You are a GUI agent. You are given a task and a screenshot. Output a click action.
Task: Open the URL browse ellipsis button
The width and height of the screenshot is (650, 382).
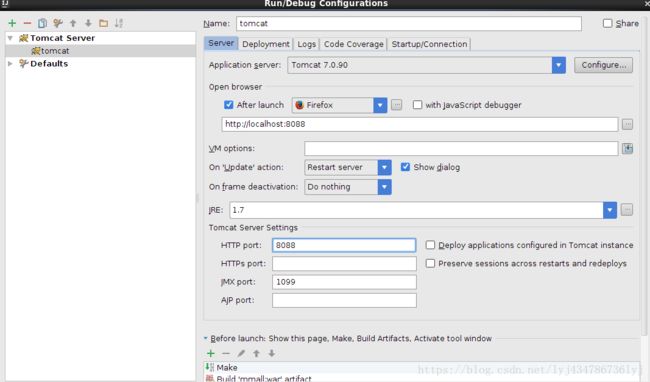click(x=627, y=124)
